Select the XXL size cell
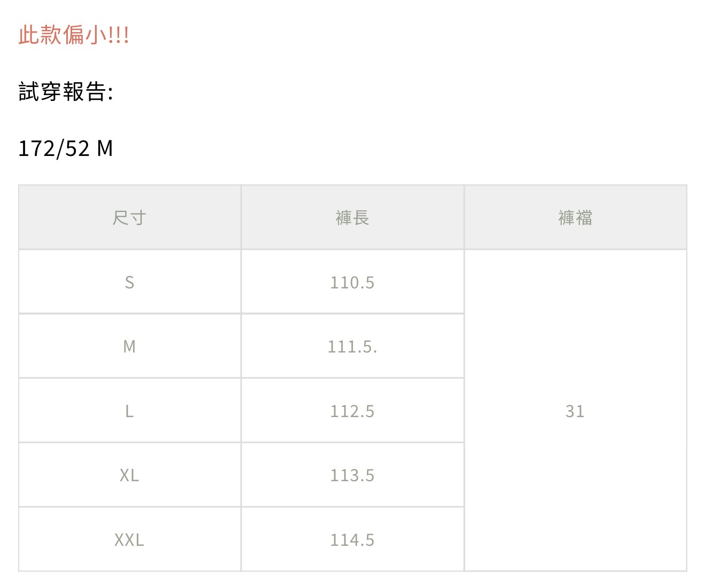Viewport: 705px width, 588px height. (129, 540)
